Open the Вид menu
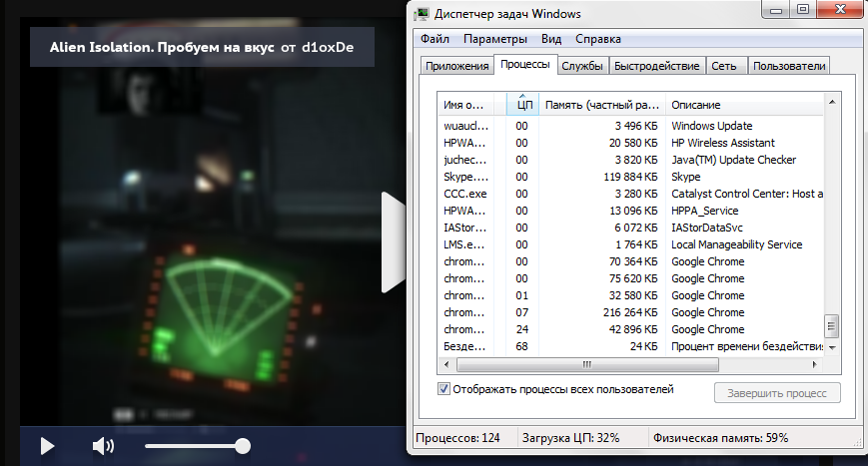The height and width of the screenshot is (466, 868). (x=550, y=39)
